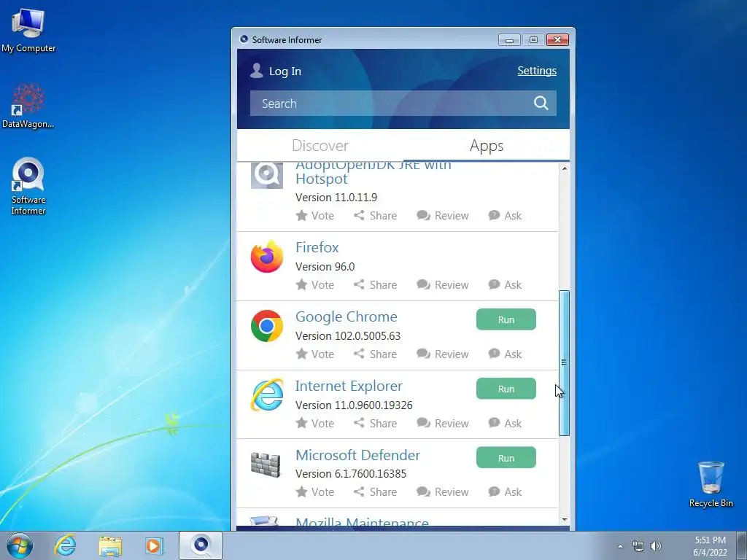Click the AdoptOpenJDK app icon
This screenshot has width=747, height=560.
pyautogui.click(x=267, y=175)
